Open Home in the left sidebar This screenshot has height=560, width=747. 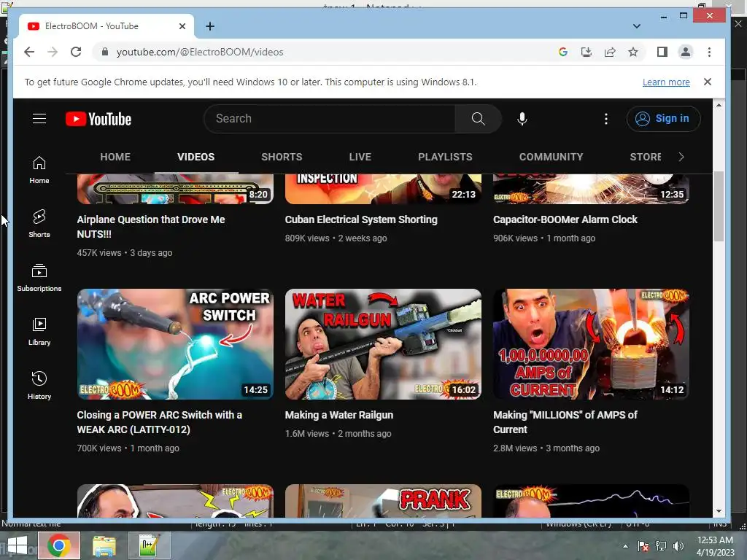tap(39, 170)
